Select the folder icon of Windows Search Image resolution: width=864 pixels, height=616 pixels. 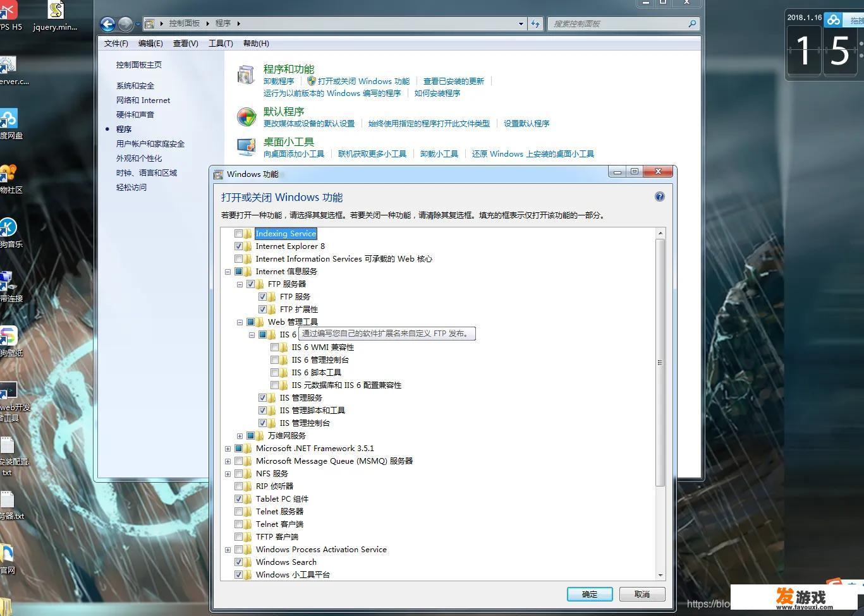click(248, 562)
